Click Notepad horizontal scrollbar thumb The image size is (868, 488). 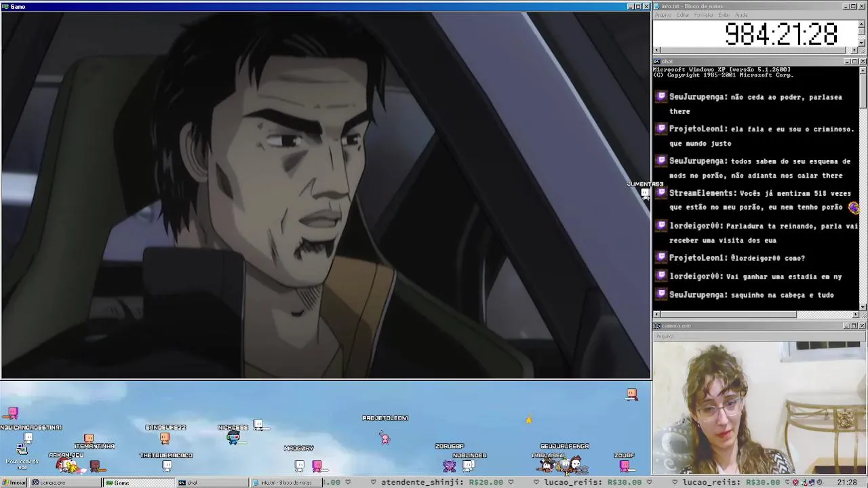coord(754,50)
